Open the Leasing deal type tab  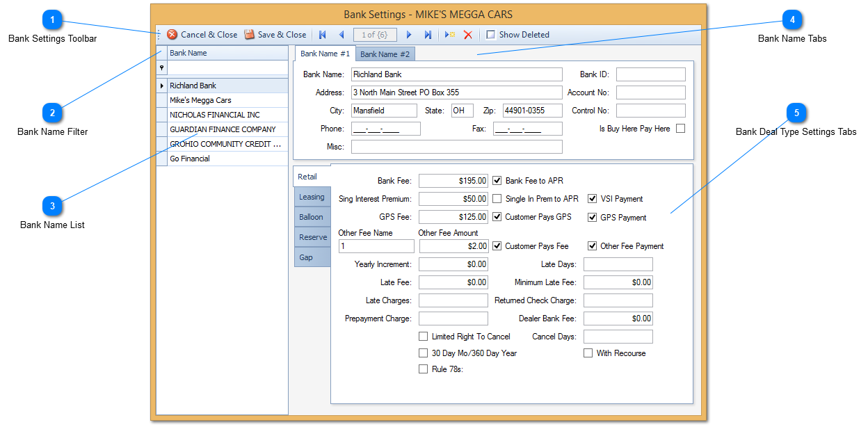tap(312, 197)
